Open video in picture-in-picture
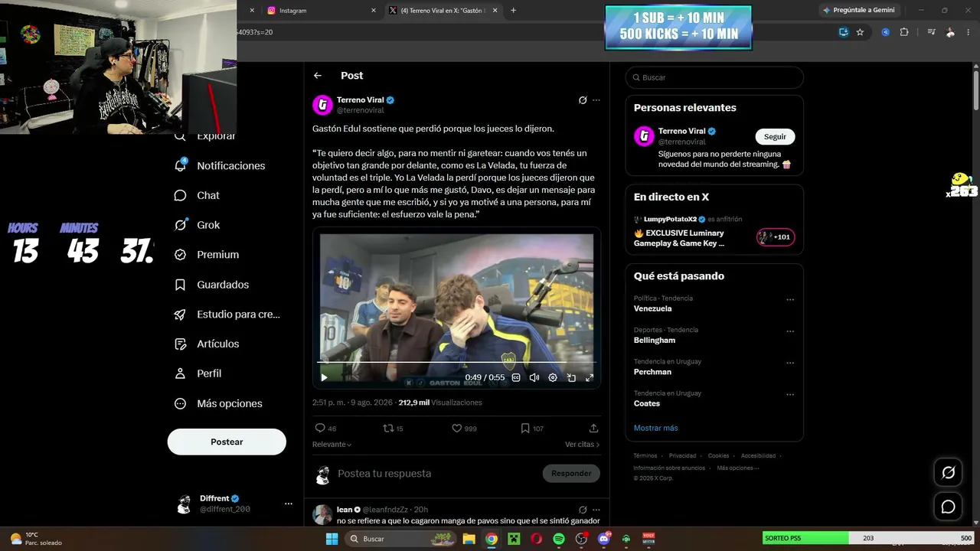The height and width of the screenshot is (551, 980). (571, 377)
